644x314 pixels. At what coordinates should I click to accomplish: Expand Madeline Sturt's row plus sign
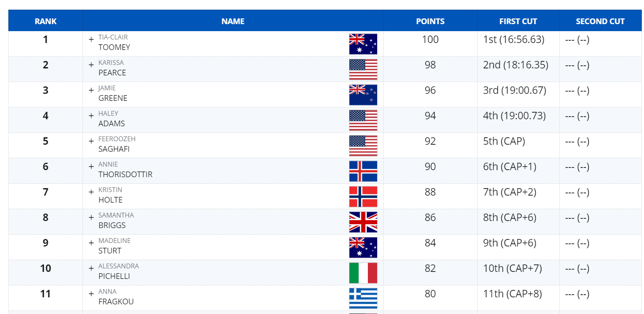91,243
